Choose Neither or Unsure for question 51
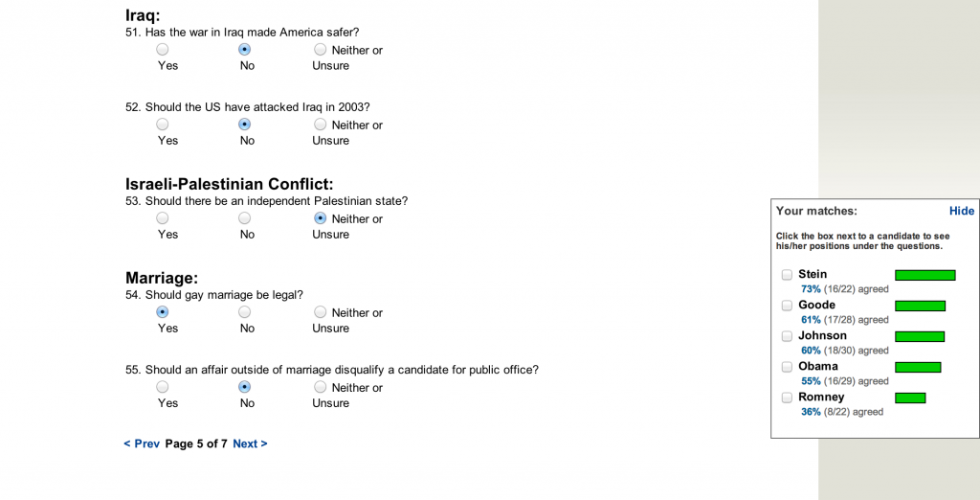Viewport: 980px width, 500px height. coord(320,49)
